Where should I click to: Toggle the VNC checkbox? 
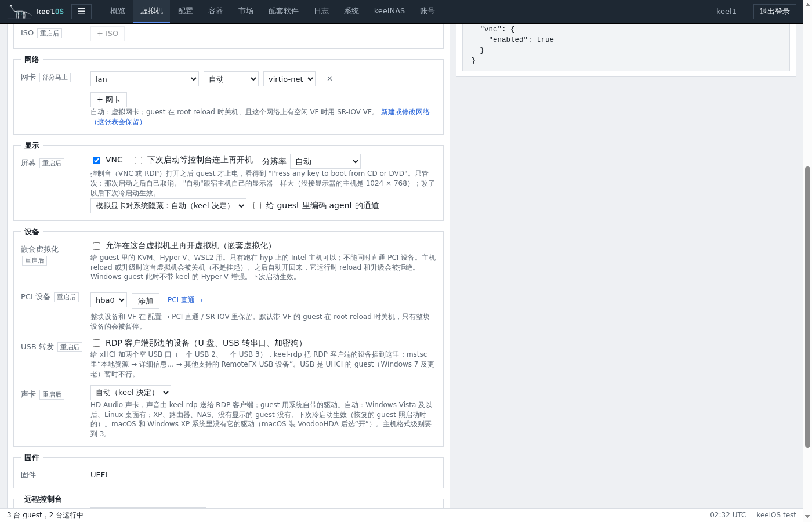click(96, 160)
